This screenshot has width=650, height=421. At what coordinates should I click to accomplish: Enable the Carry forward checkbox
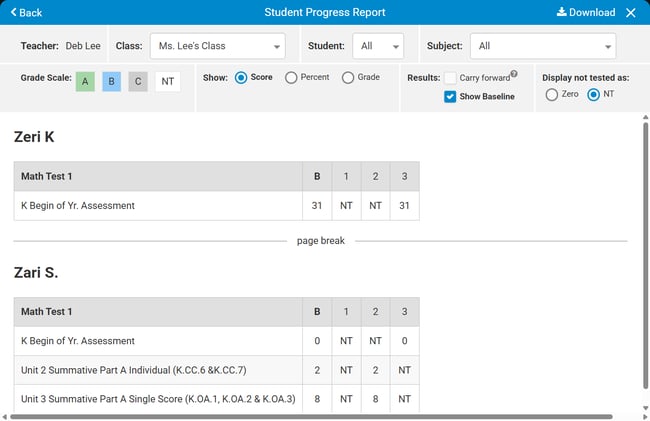click(x=450, y=78)
